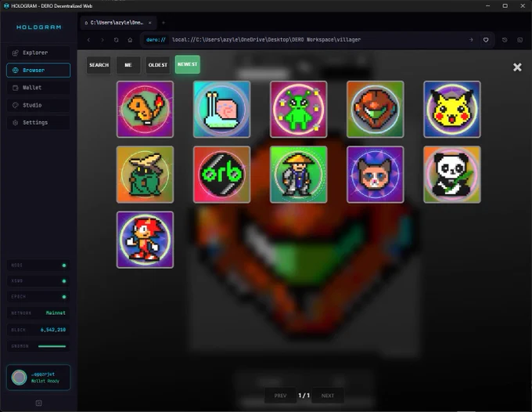Viewport: 532px width, 412px height.
Task: Select the red hedgehog avatar
Action: point(145,240)
